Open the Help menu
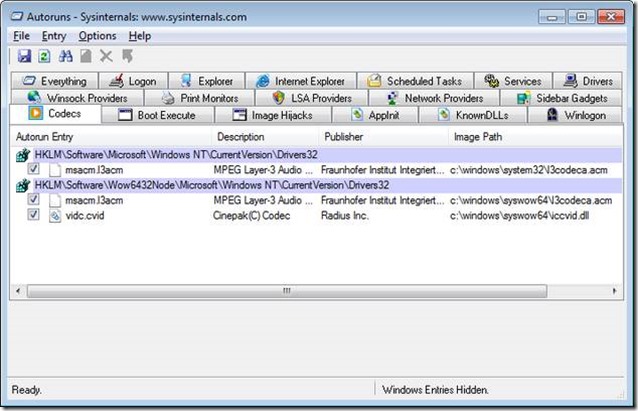638x411 pixels. pyautogui.click(x=140, y=36)
